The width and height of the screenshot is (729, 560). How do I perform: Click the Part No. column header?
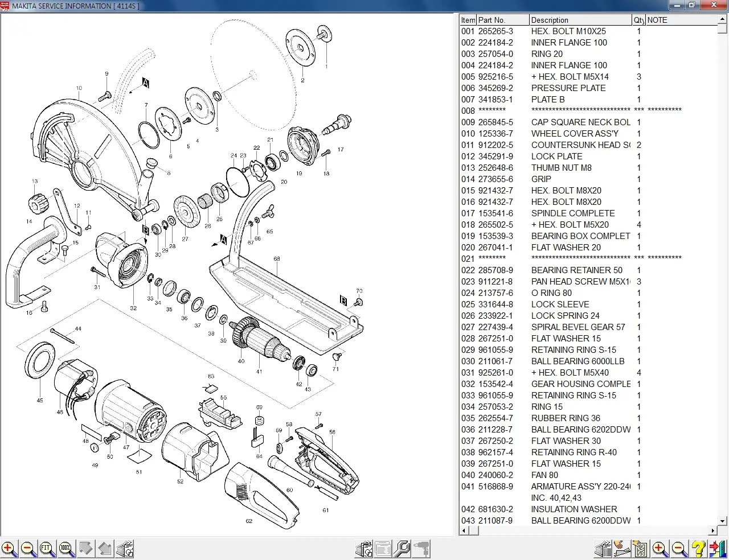click(503, 20)
